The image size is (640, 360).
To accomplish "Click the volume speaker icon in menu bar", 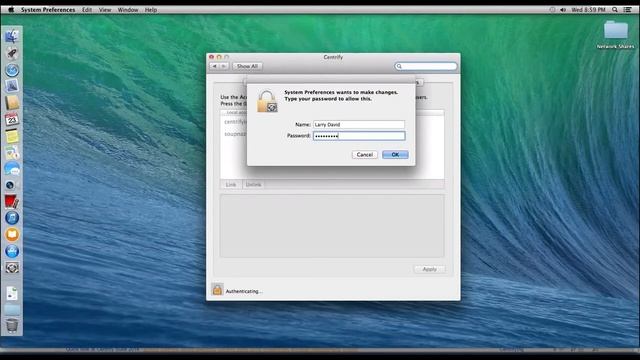I will [x=563, y=9].
